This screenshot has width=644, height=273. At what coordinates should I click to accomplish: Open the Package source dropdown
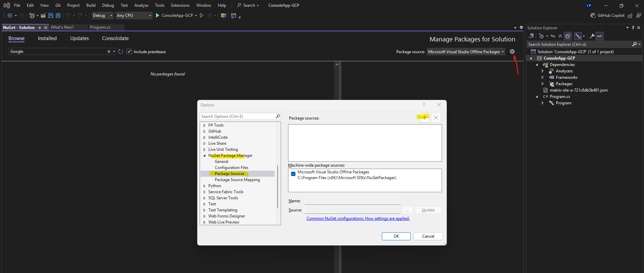pyautogui.click(x=466, y=52)
